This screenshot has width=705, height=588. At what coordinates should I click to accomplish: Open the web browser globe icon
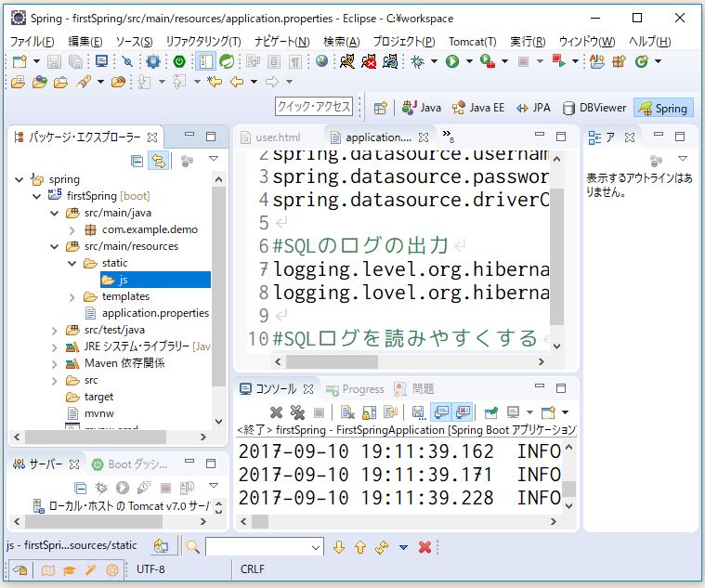click(x=321, y=61)
